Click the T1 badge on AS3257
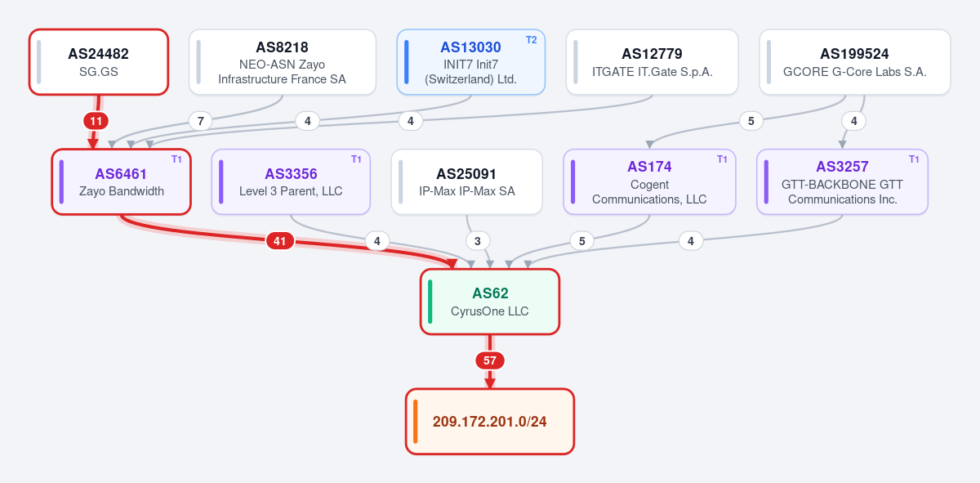This screenshot has width=980, height=483. [914, 159]
